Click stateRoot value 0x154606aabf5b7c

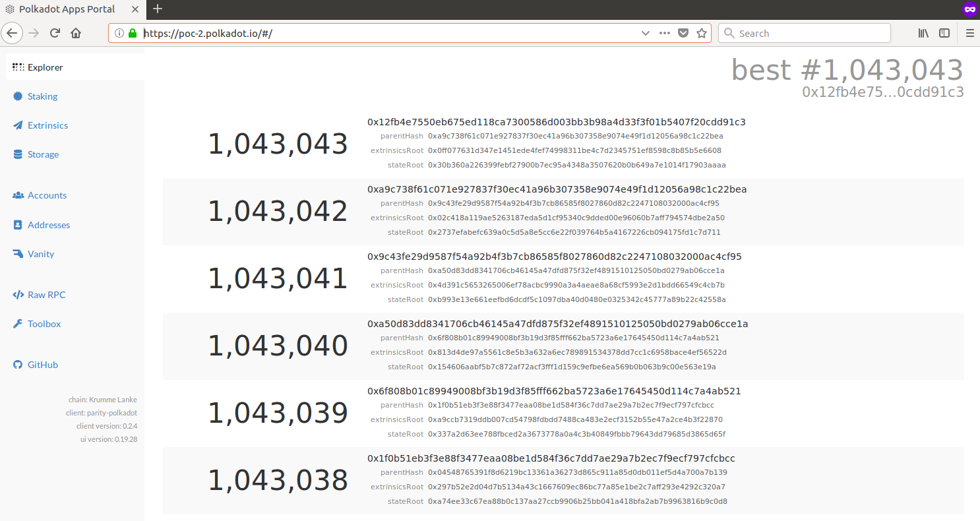point(572,367)
